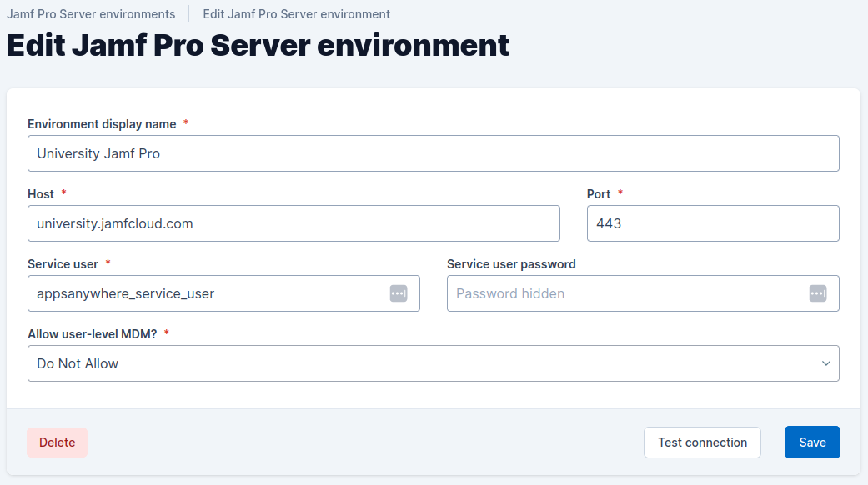The width and height of the screenshot is (868, 485).
Task: Click the password manager icon in Service user field
Action: pyautogui.click(x=399, y=293)
